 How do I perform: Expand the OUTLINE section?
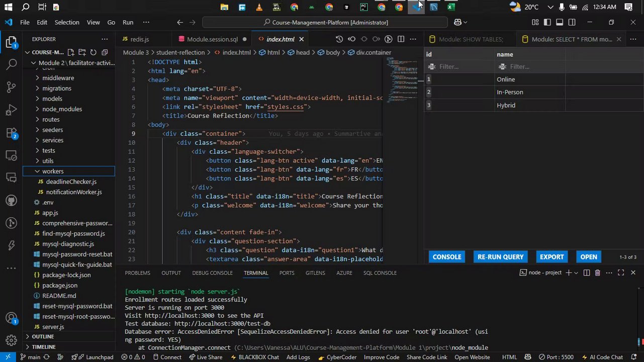(43, 336)
